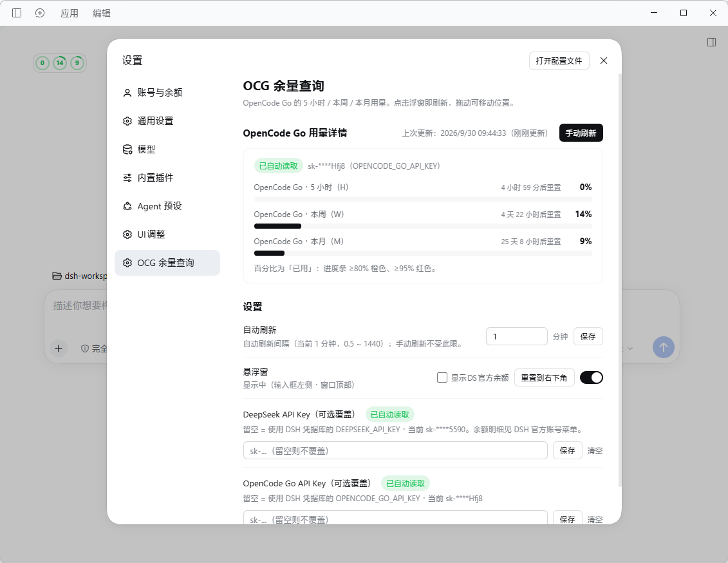Click the person icon beside 账号与余额
This screenshot has width=728, height=563.
(x=127, y=93)
